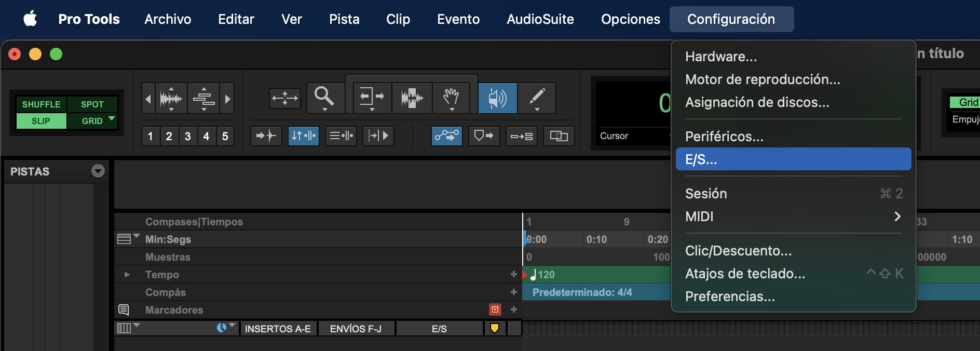Click the INSERTOS A-E column header

click(x=278, y=329)
